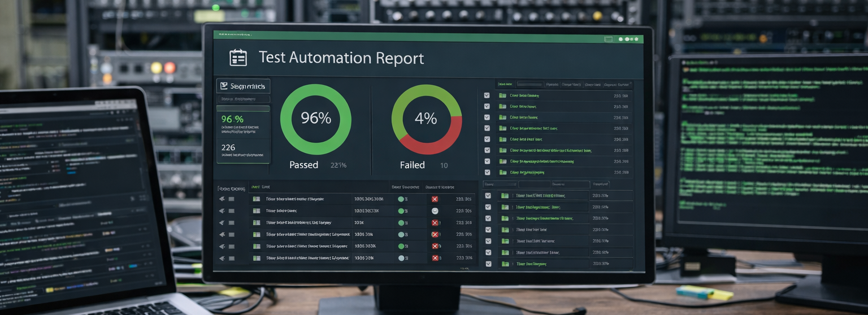868x315 pixels.
Task: Click green status dot in first bottom-left table row
Action: [x=401, y=199]
